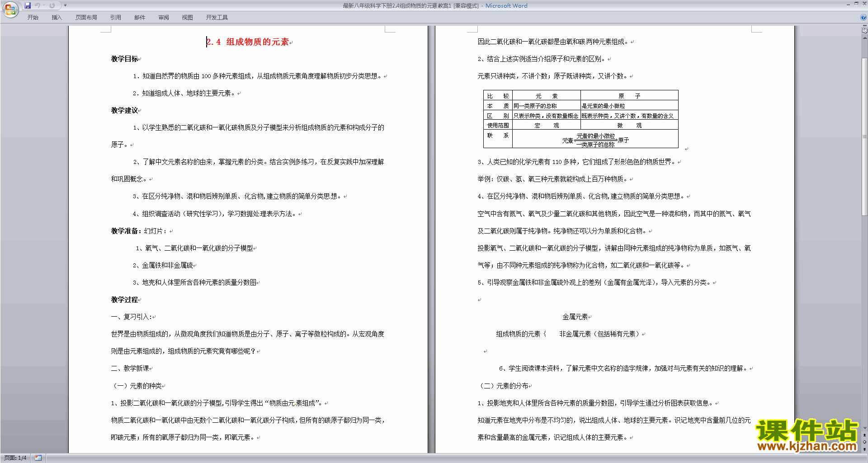Undo the last action
The width and height of the screenshot is (868, 463).
(x=38, y=5)
